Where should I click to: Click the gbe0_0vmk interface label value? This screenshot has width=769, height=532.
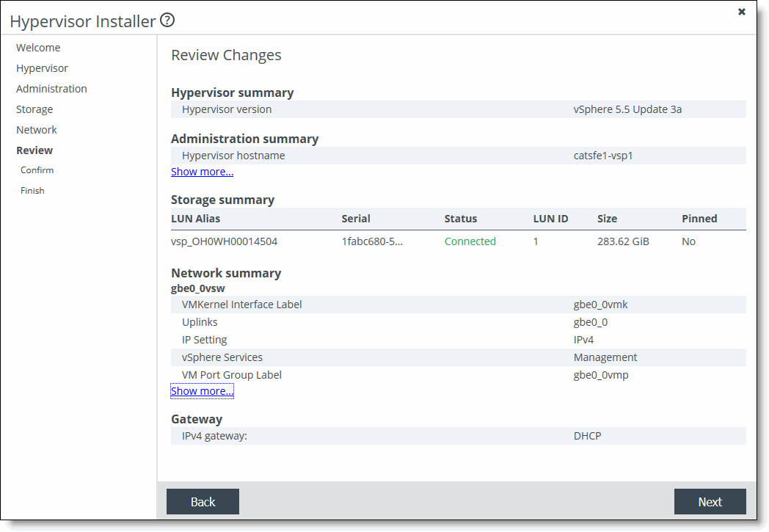(x=601, y=305)
